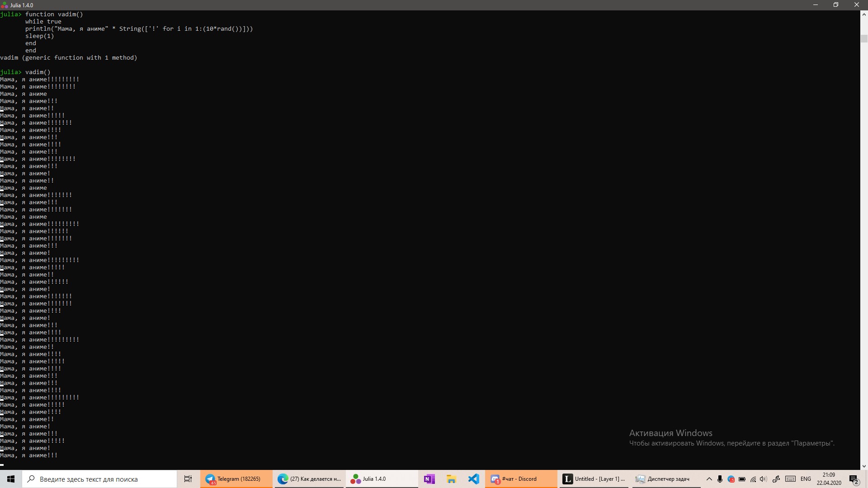Image resolution: width=868 pixels, height=488 pixels.
Task: Click the blue tray icon with red badge
Action: point(731,479)
